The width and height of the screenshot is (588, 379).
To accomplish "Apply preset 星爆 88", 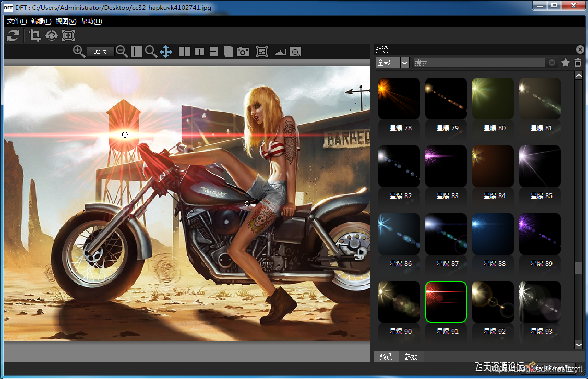I will 493,234.
